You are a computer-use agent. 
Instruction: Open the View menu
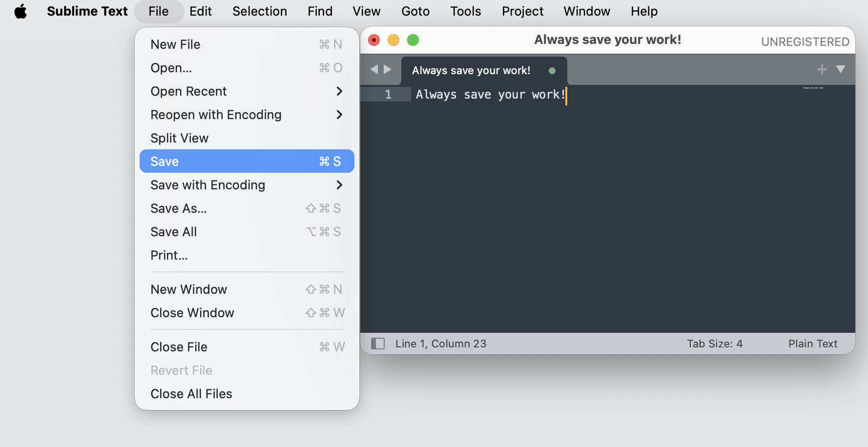point(367,11)
